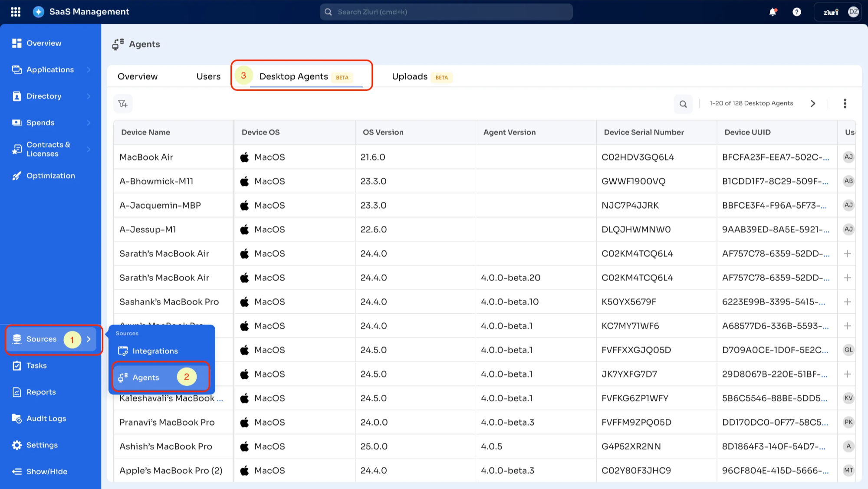Click the add filter funnel icon

(123, 104)
